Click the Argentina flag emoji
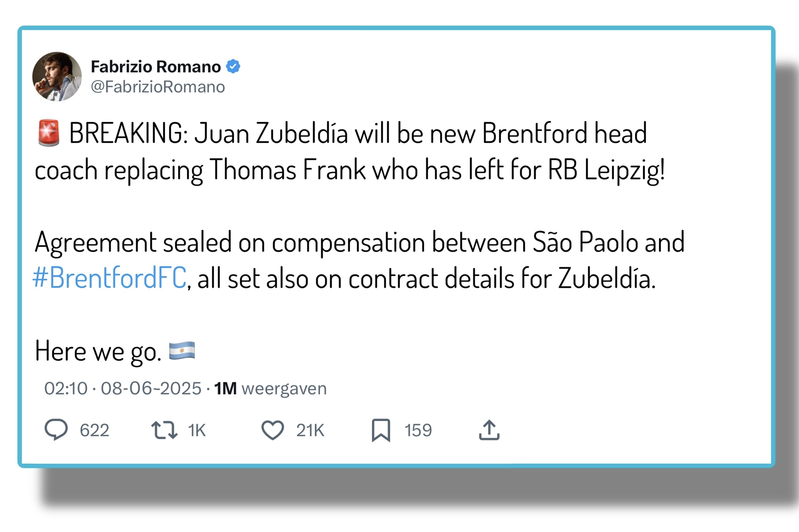The width and height of the screenshot is (799, 532). click(182, 350)
